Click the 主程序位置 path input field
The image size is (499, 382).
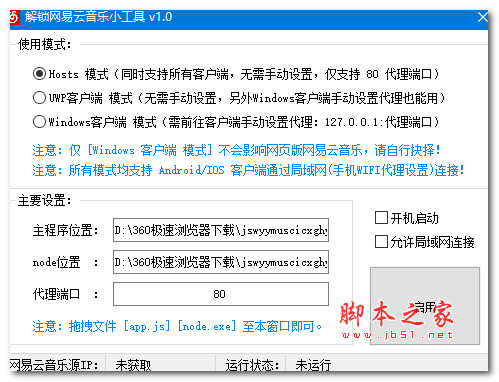pyautogui.click(x=221, y=230)
